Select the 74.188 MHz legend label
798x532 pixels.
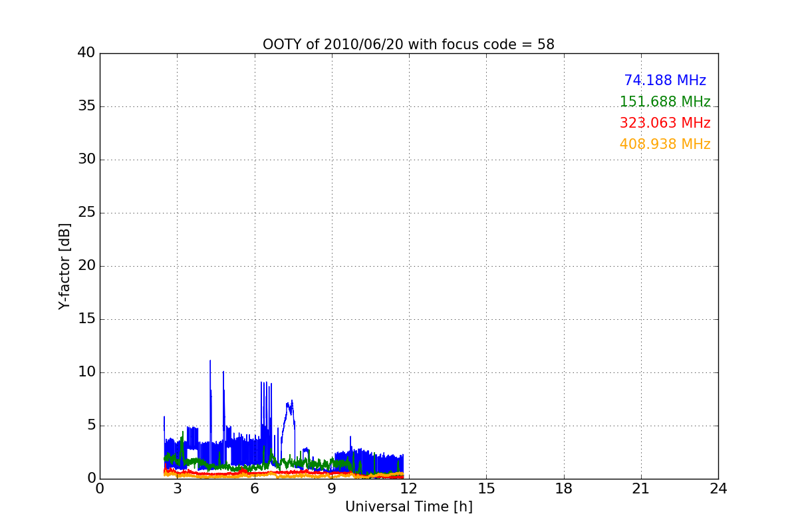pos(665,80)
